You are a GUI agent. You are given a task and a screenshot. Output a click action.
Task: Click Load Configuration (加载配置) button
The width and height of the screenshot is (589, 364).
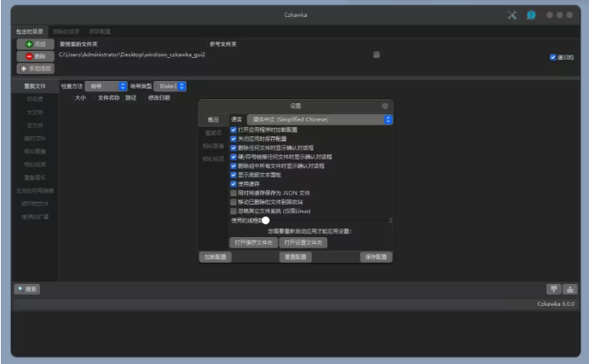(x=216, y=257)
